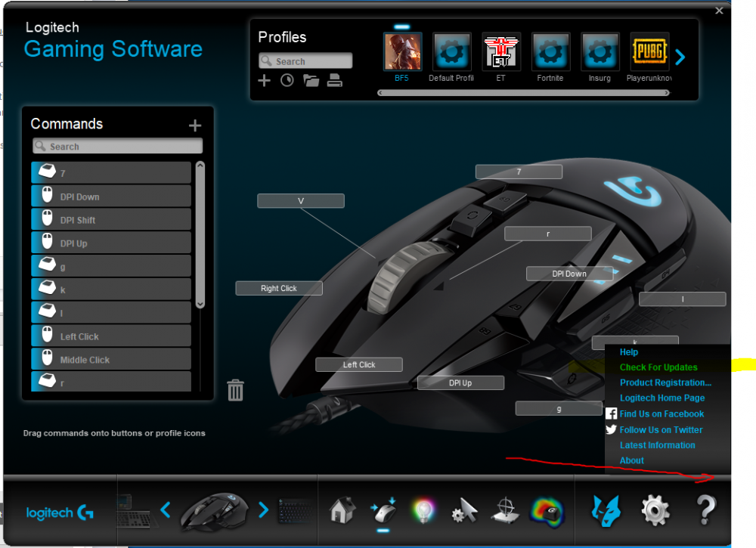Click the 'g' button label on mouse
The width and height of the screenshot is (756, 548).
[x=559, y=408]
